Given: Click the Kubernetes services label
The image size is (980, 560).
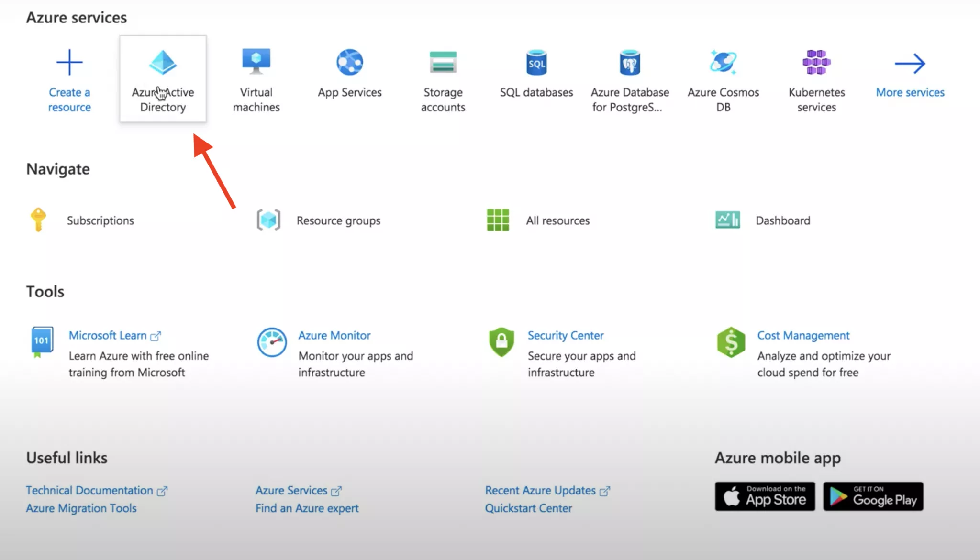Looking at the screenshot, I should [x=816, y=99].
